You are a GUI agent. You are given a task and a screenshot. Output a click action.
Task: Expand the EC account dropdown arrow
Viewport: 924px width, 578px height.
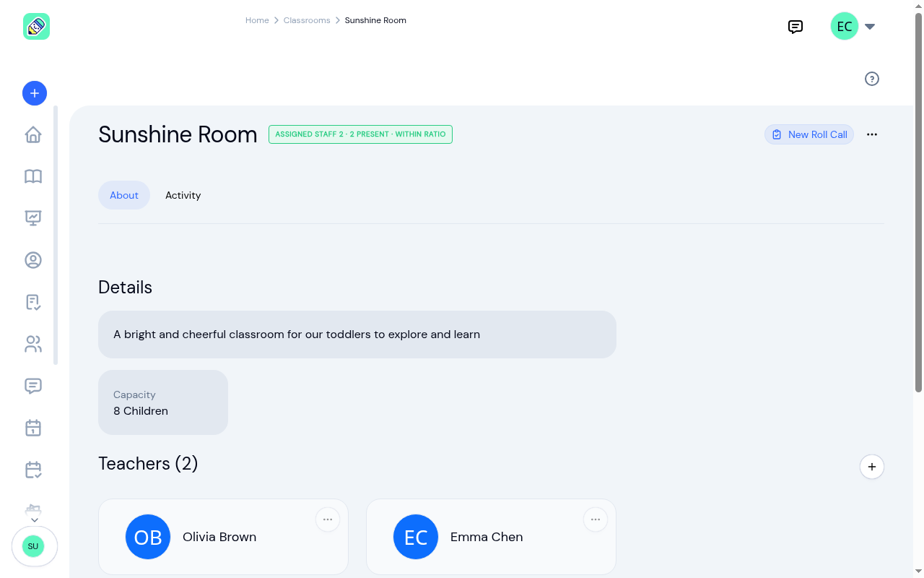(870, 27)
